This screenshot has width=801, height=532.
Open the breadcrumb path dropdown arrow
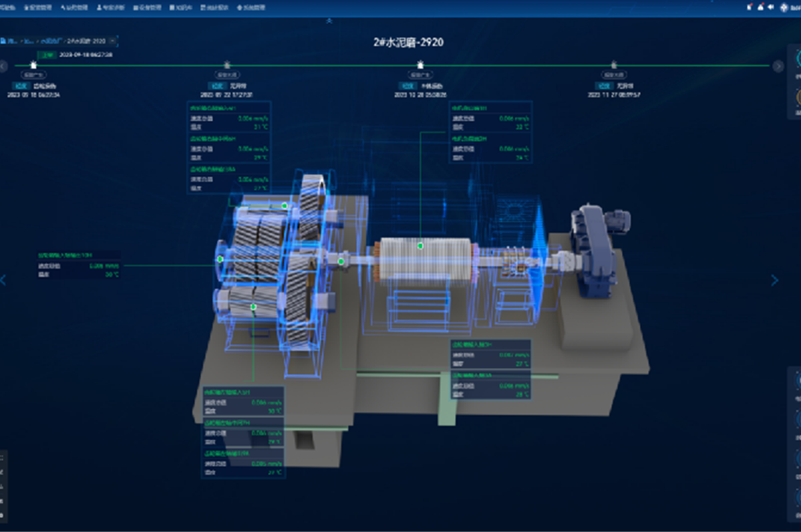[x=112, y=41]
